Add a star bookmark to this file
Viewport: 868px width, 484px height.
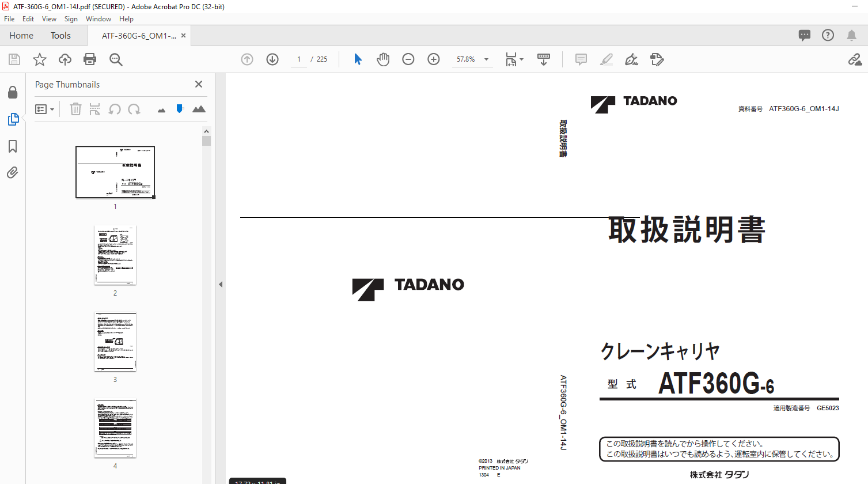point(40,59)
